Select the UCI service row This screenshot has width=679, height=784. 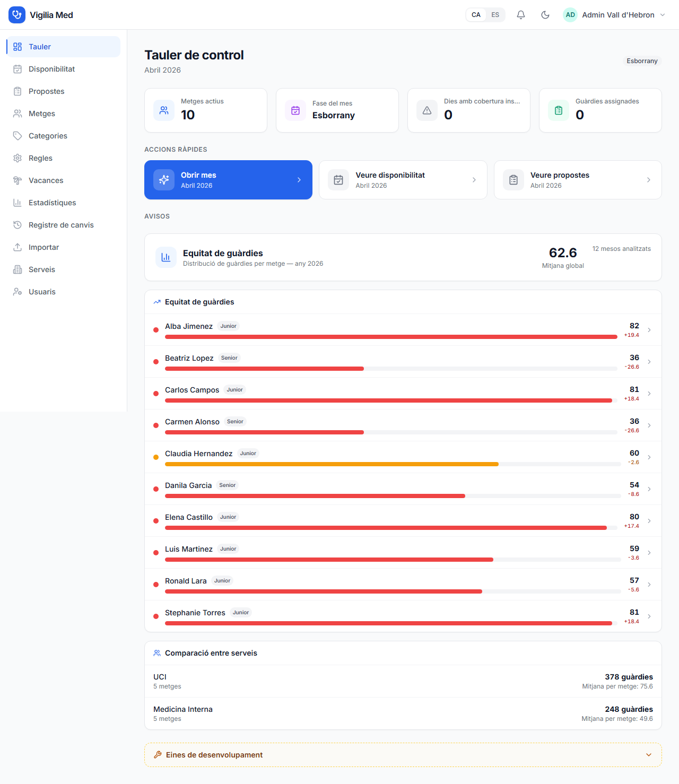[403, 681]
